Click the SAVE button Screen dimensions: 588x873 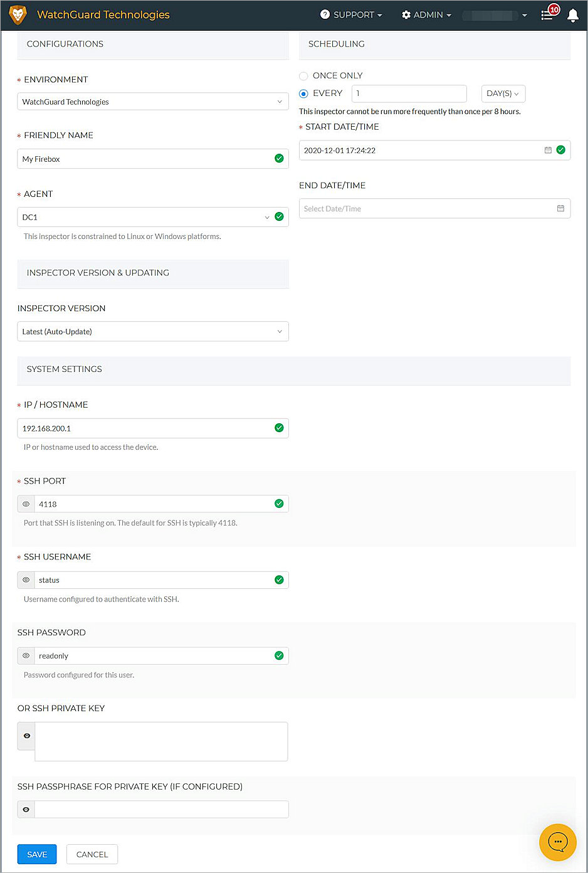[x=36, y=854]
